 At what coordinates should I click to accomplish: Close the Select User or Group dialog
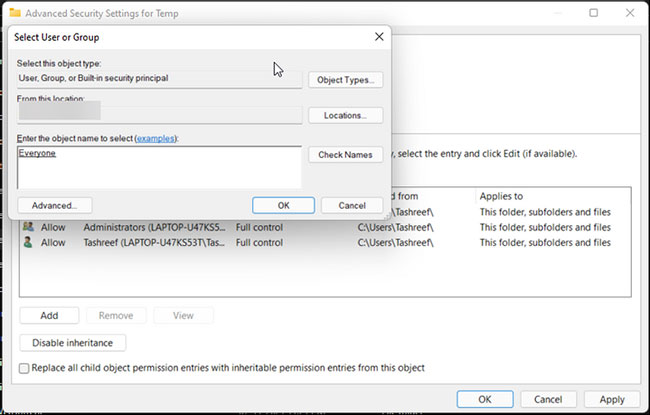(379, 37)
